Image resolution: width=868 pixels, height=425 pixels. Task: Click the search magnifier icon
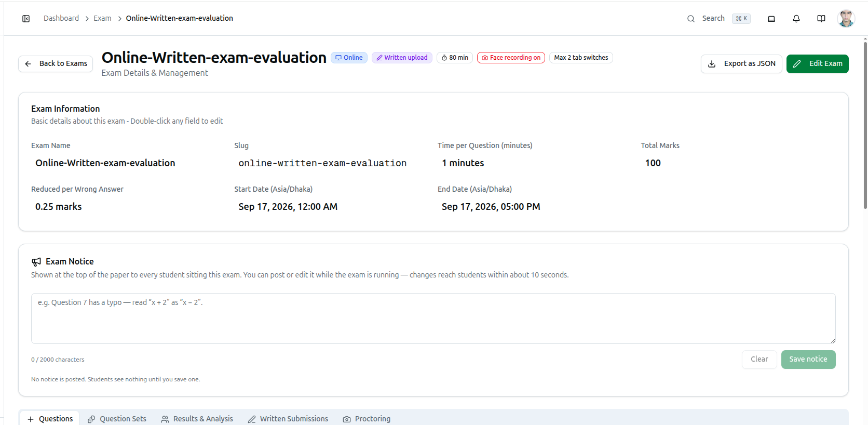pyautogui.click(x=691, y=19)
